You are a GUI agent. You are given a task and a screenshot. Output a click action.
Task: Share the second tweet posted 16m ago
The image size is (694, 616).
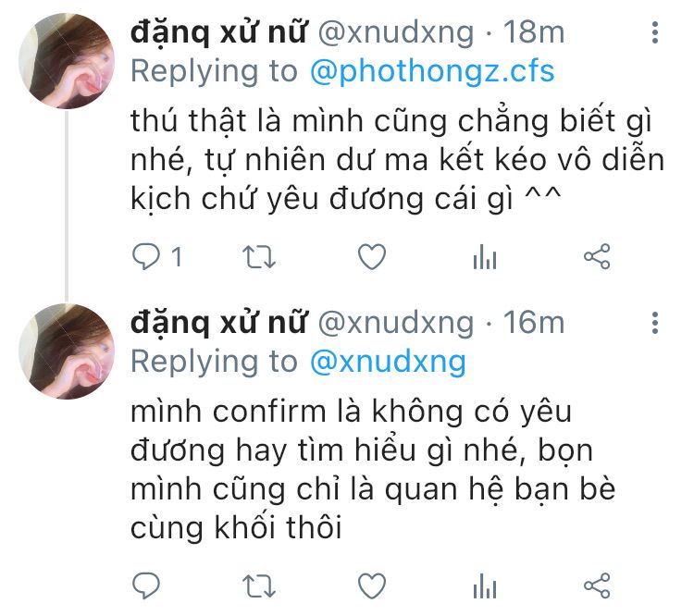[x=597, y=585]
